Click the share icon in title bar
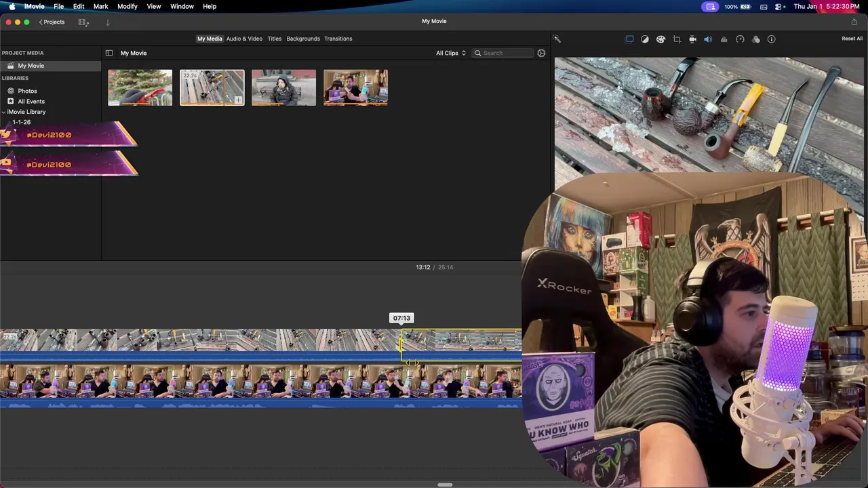Viewport: 868px width, 488px height. (854, 22)
